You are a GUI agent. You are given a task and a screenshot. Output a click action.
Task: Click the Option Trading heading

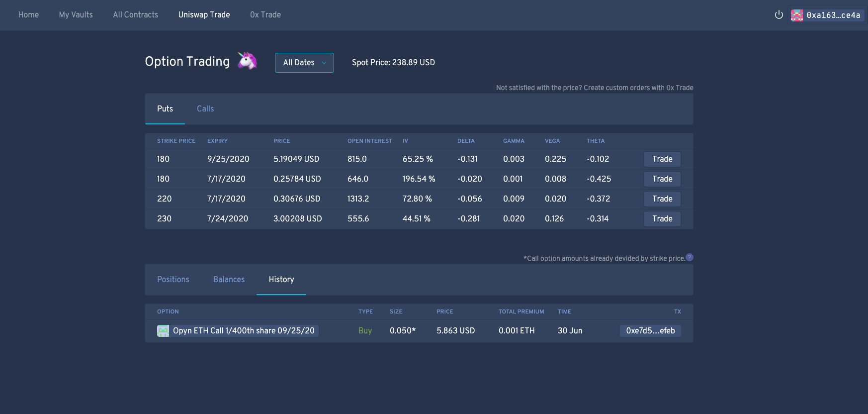click(187, 62)
